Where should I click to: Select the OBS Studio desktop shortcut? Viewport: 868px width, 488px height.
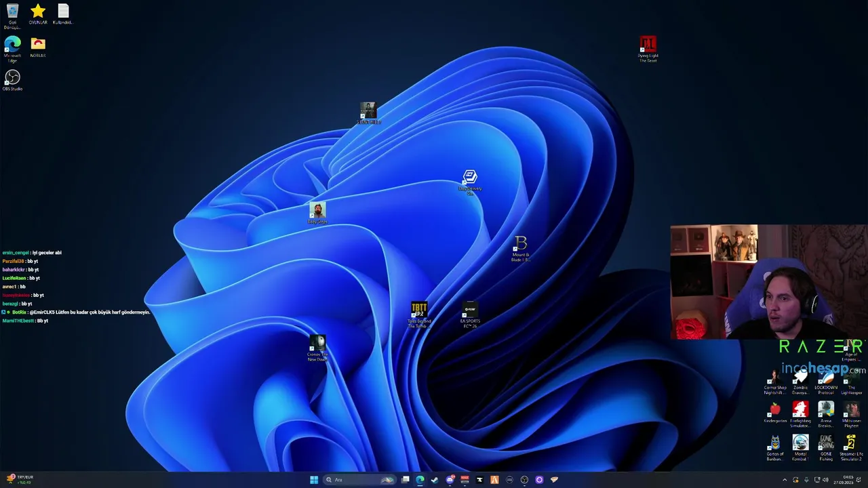coord(12,81)
